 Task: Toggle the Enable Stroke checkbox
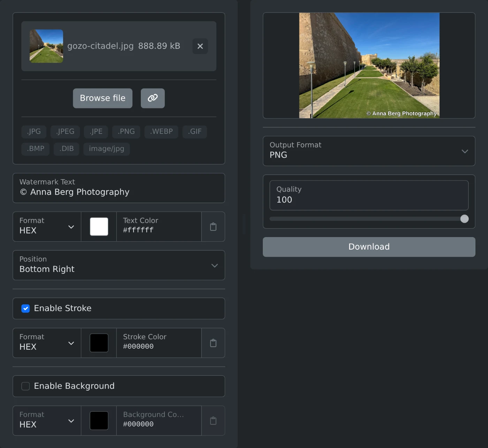tap(25, 309)
